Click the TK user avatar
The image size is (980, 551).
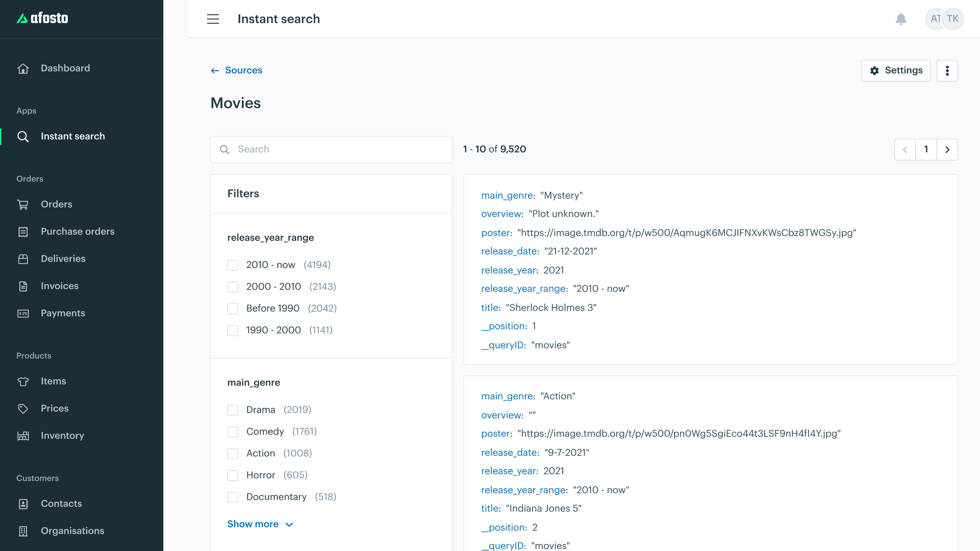coord(952,19)
